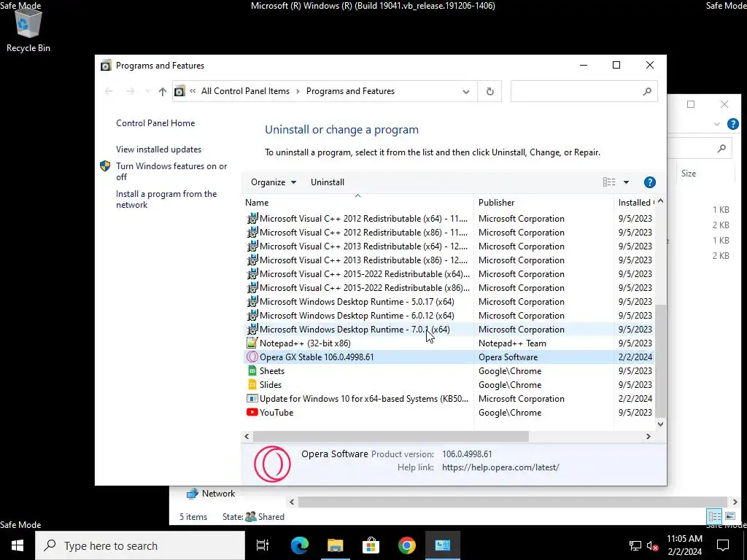The width and height of the screenshot is (747, 560).
Task: Open the Recycle Bin desktop icon
Action: coord(28,29)
